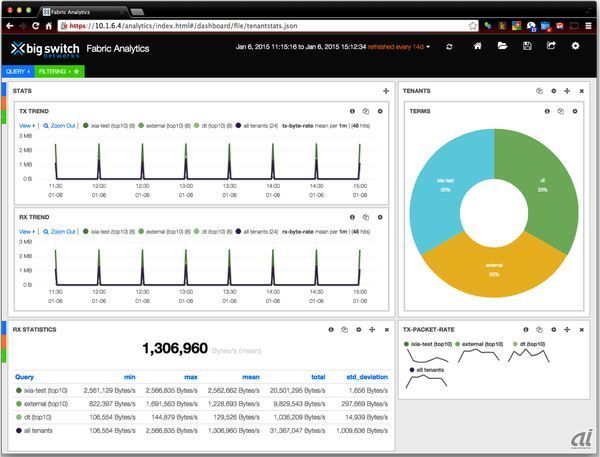Viewport: 600px width, 457px height.
Task: Click the dashboard home icon
Action: click(x=478, y=46)
